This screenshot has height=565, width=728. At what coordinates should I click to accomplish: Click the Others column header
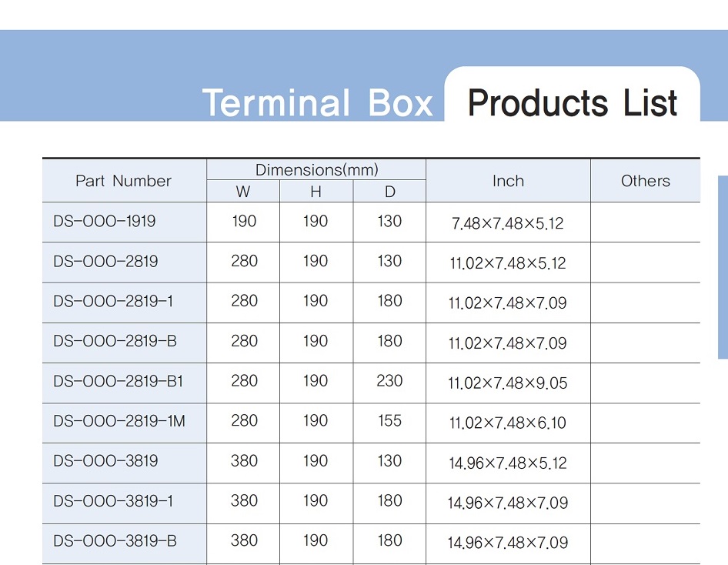point(646,181)
